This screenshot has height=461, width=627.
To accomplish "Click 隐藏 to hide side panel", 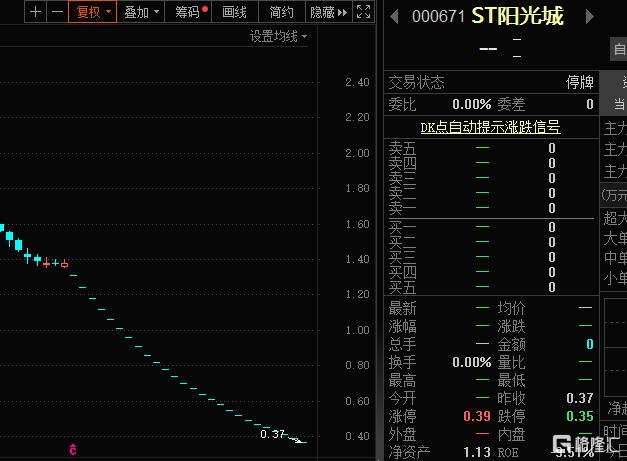I will pos(329,12).
